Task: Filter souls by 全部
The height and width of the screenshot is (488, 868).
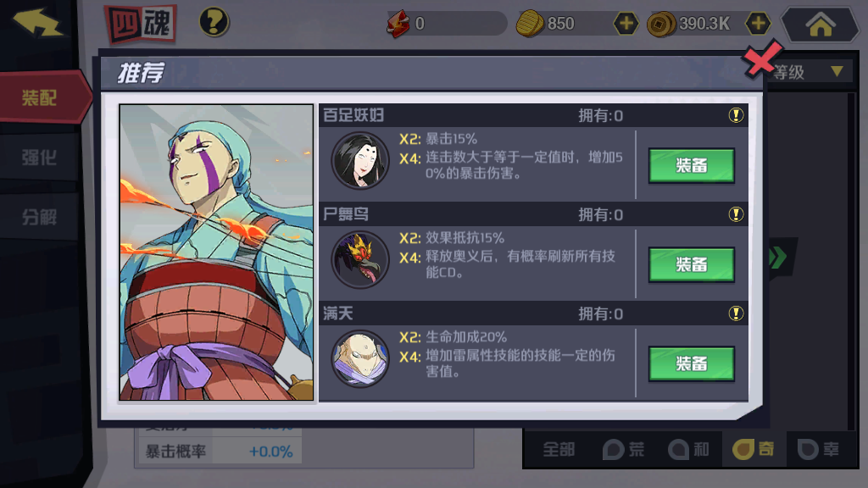Action: pos(559,449)
